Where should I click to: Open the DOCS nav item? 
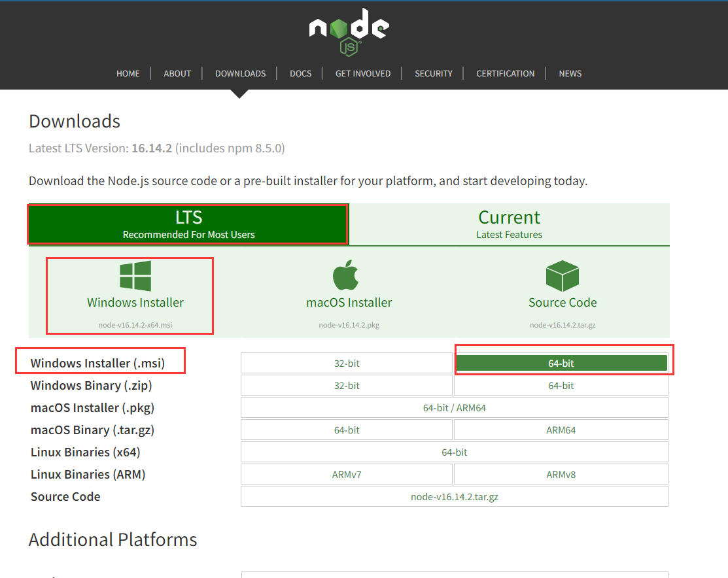(301, 73)
